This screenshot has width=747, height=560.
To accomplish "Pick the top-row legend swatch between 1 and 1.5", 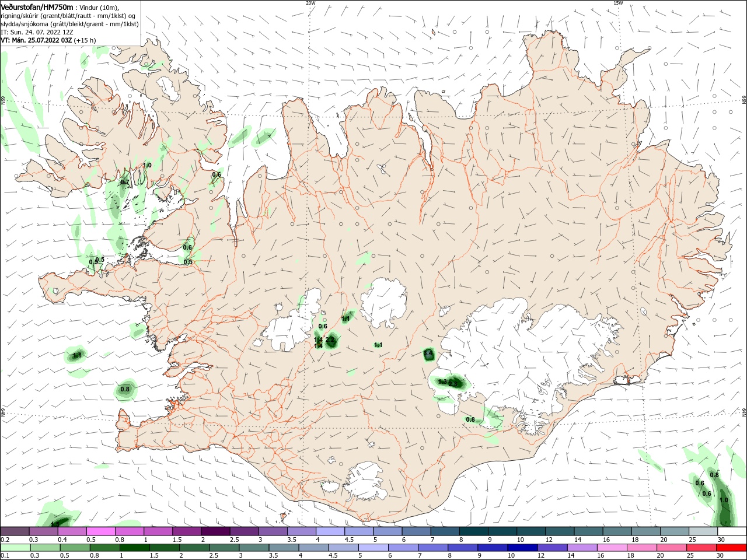I will coord(158,531).
